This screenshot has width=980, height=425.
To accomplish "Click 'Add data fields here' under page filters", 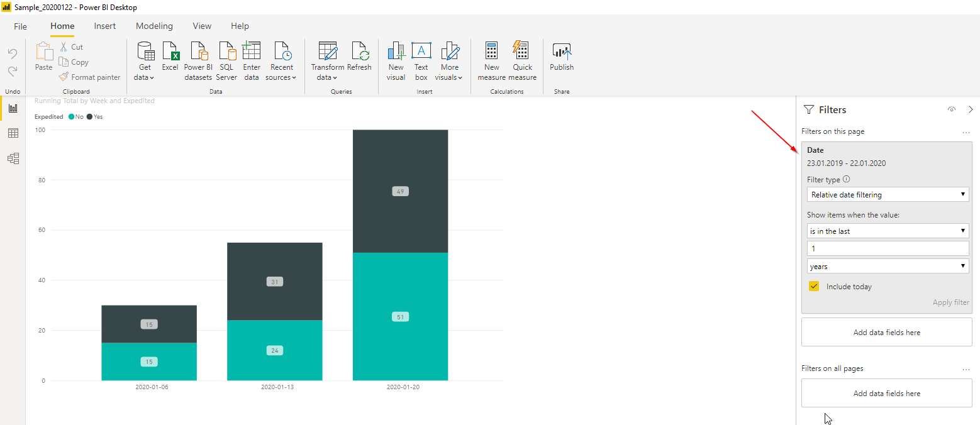I will (887, 332).
